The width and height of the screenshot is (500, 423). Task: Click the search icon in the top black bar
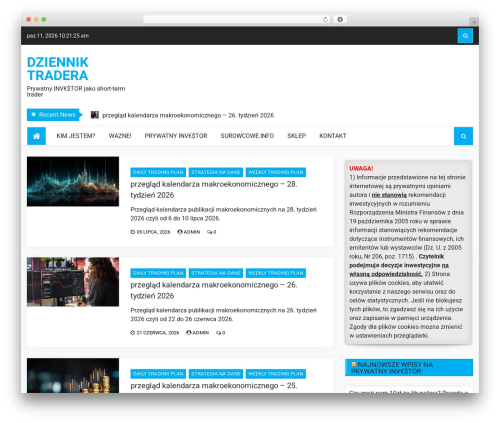pyautogui.click(x=465, y=36)
